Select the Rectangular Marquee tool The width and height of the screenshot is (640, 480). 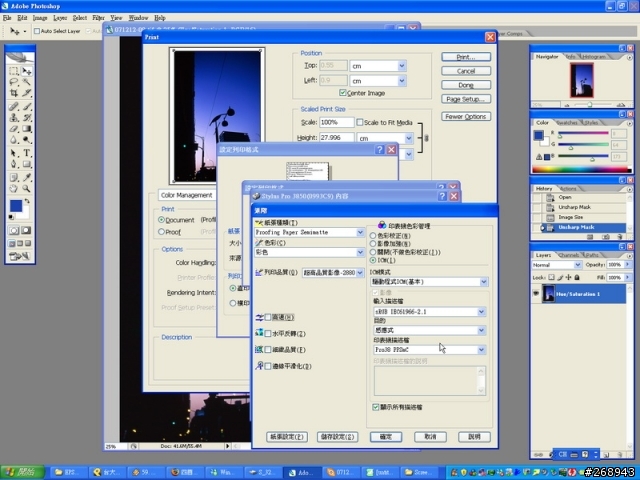point(13,71)
